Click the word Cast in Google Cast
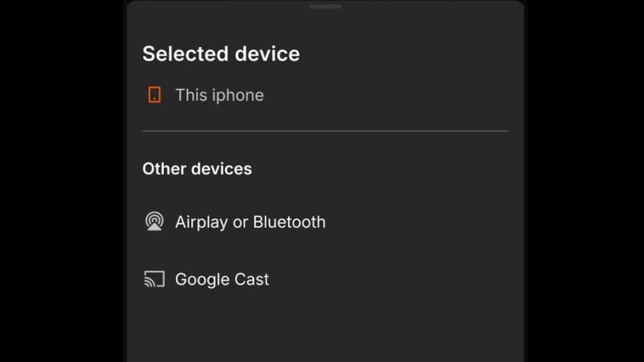 [x=252, y=279]
